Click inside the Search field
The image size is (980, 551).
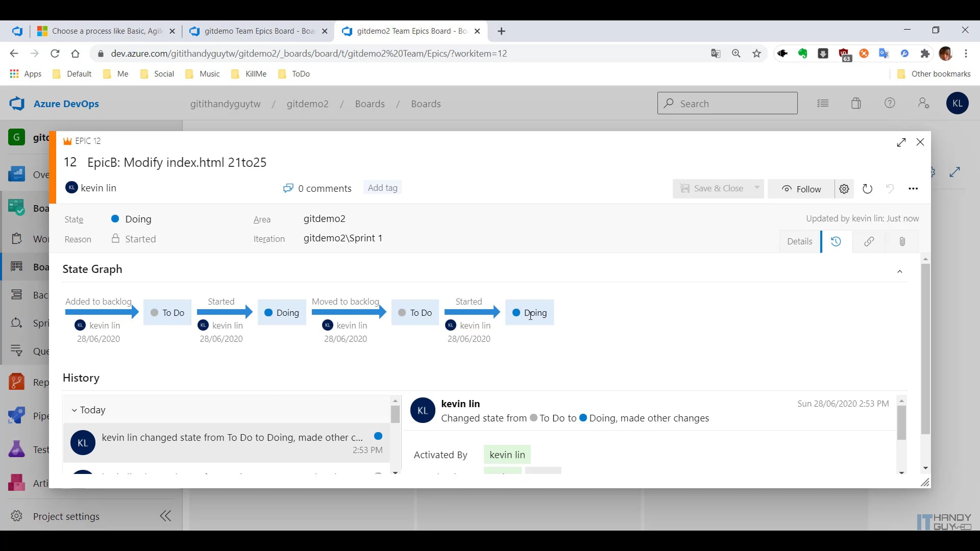click(727, 103)
